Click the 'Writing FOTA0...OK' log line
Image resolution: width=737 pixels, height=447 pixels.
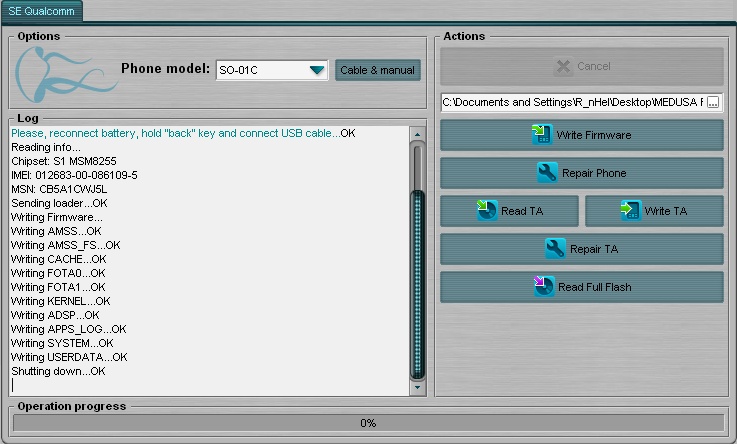click(x=58, y=273)
